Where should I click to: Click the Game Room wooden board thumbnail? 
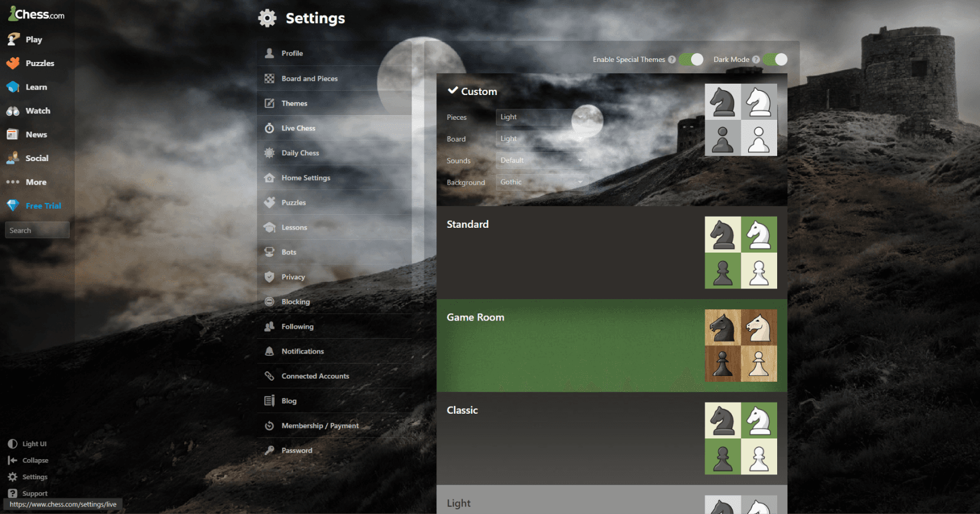(x=741, y=346)
